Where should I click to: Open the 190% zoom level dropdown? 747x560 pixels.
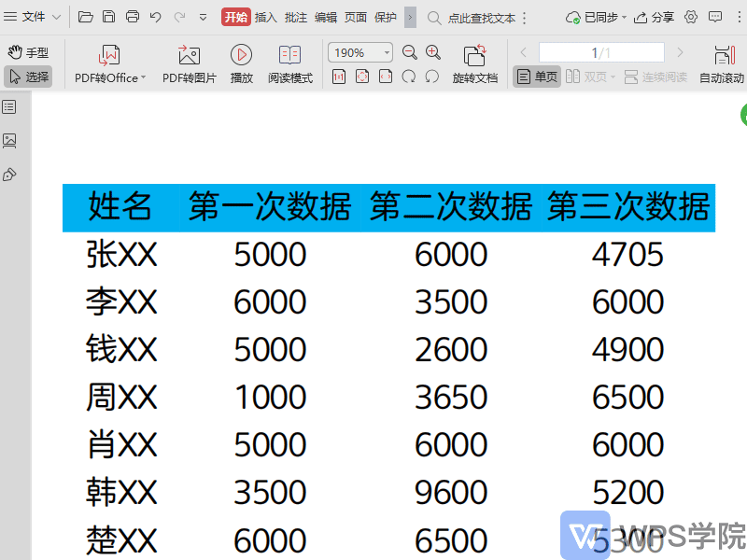(x=386, y=53)
